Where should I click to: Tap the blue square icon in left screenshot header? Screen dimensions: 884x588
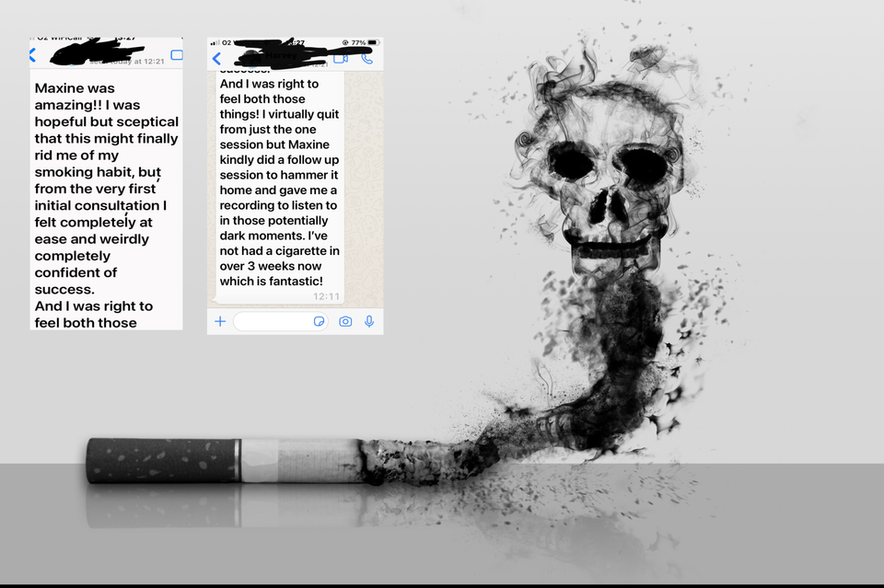tap(177, 54)
